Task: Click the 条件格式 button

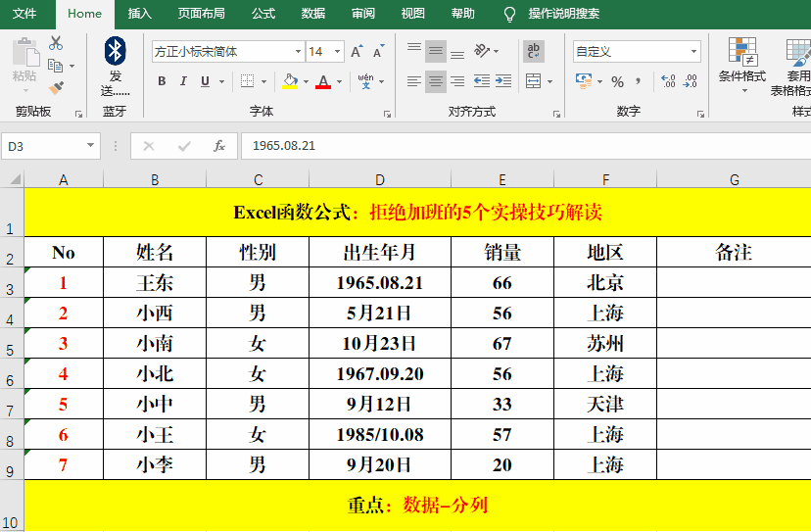Action: point(741,64)
